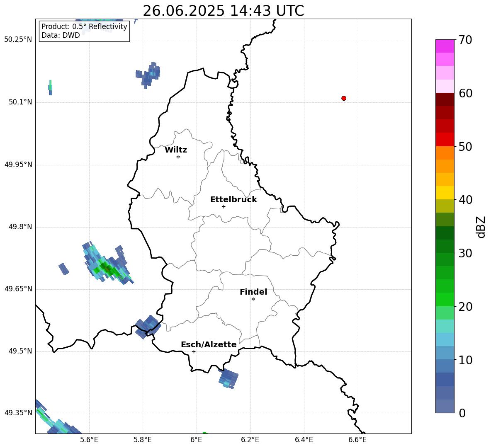
Task: Select the Esch/Alzette city label
Action: 209,344
